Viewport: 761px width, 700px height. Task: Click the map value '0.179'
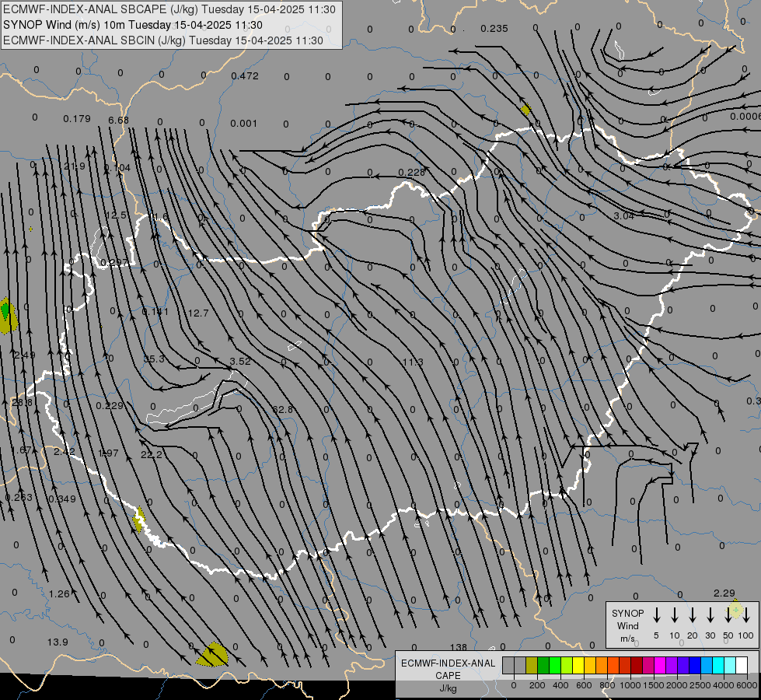click(x=77, y=118)
